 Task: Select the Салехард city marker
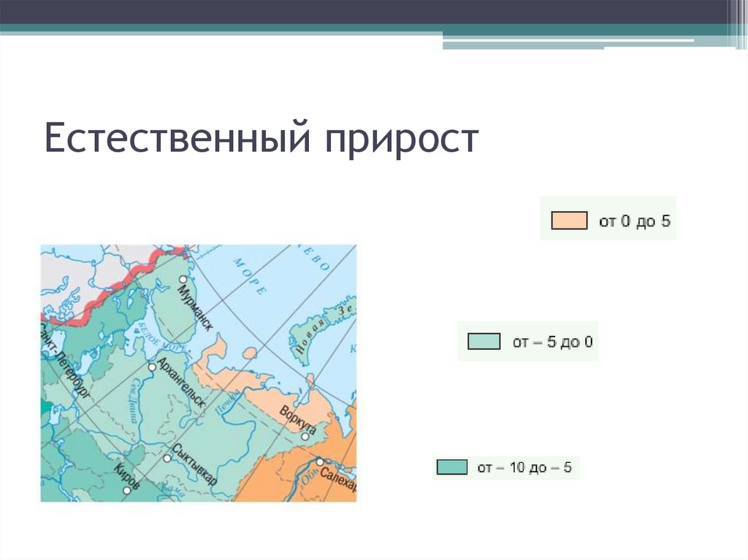tap(320, 461)
